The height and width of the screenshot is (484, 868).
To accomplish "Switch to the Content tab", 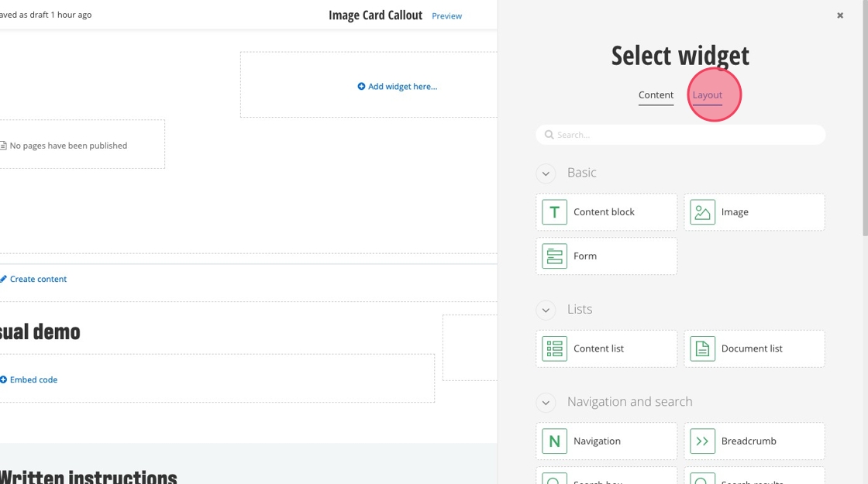I will (656, 95).
